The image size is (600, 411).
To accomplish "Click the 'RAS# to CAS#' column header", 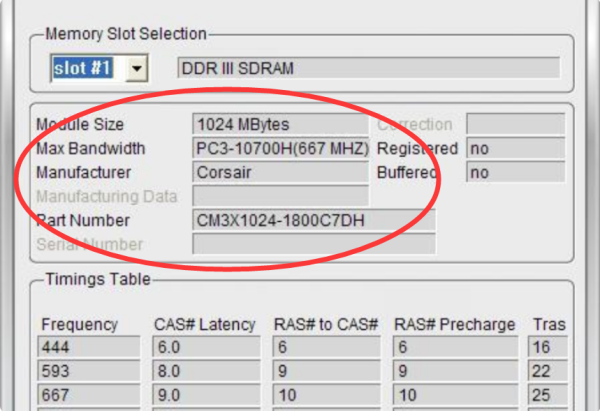I will (x=326, y=325).
